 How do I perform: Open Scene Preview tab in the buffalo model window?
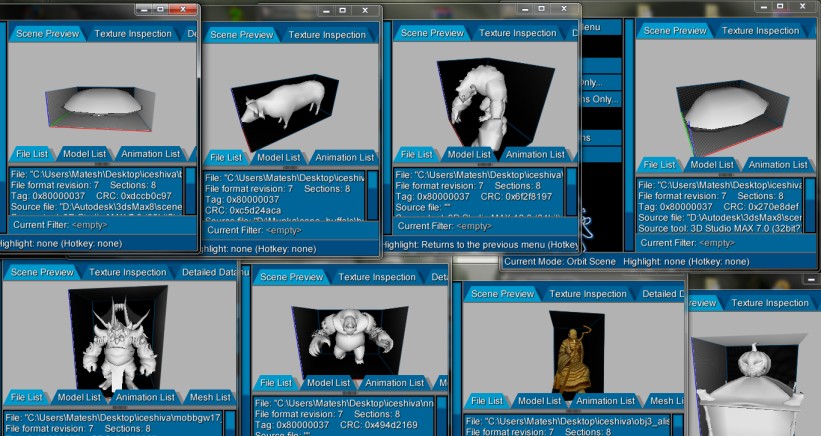point(241,35)
